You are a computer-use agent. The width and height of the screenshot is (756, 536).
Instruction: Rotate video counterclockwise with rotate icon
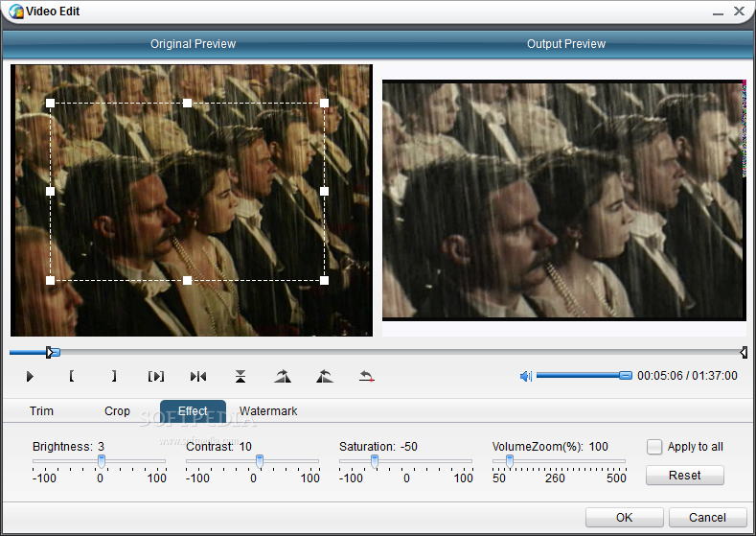pyautogui.click(x=325, y=376)
